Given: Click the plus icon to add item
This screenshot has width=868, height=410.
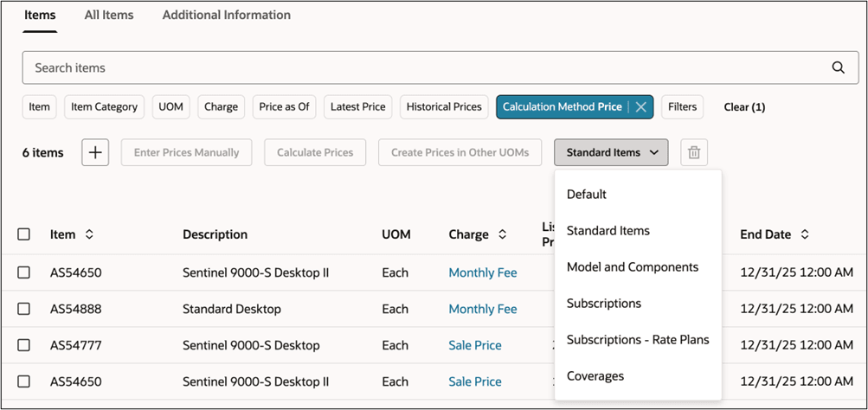Looking at the screenshot, I should point(95,152).
